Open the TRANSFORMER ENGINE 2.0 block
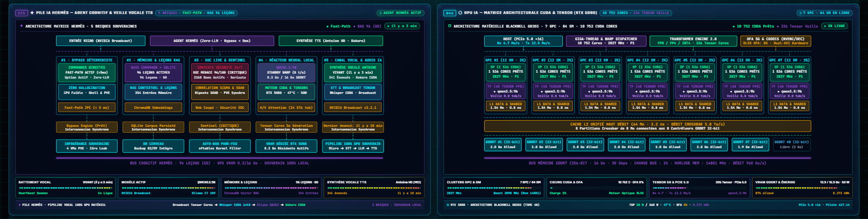 (693, 41)
